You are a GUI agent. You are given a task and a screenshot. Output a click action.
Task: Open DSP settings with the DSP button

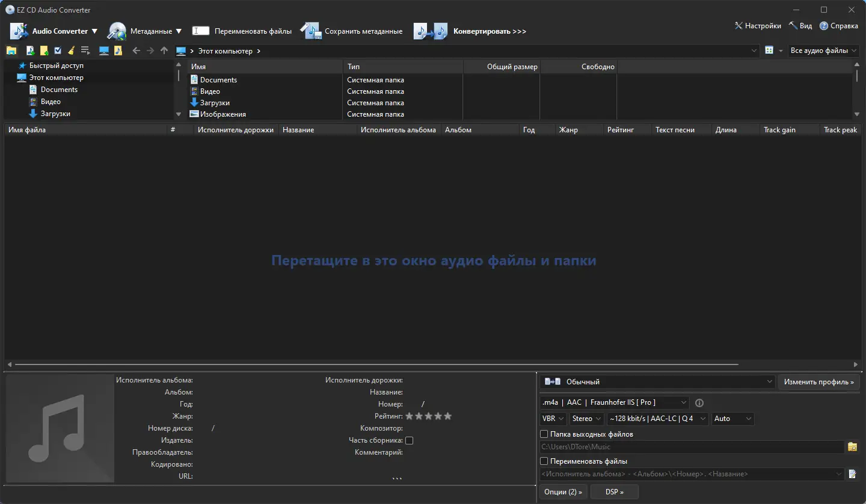coord(614,491)
